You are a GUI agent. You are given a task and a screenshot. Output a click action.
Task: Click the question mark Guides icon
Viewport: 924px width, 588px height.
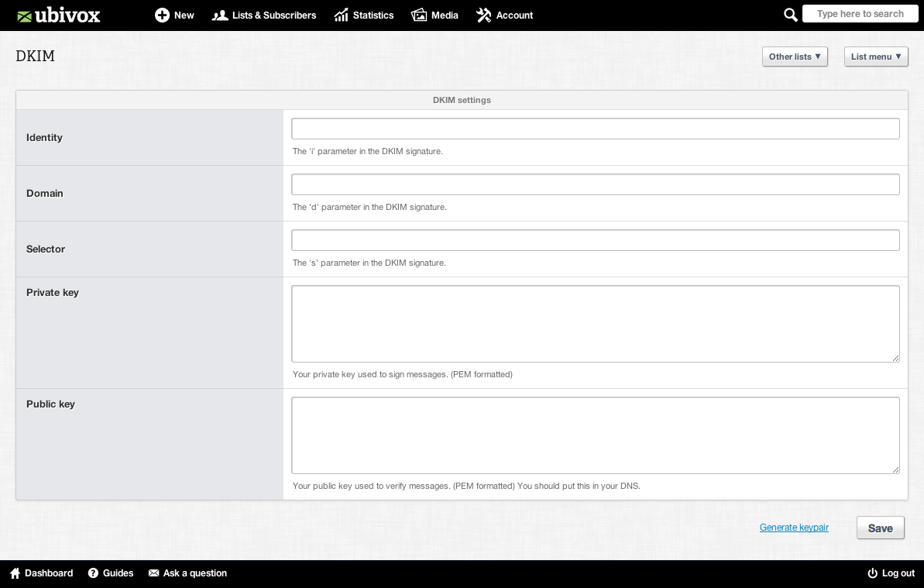coord(93,573)
